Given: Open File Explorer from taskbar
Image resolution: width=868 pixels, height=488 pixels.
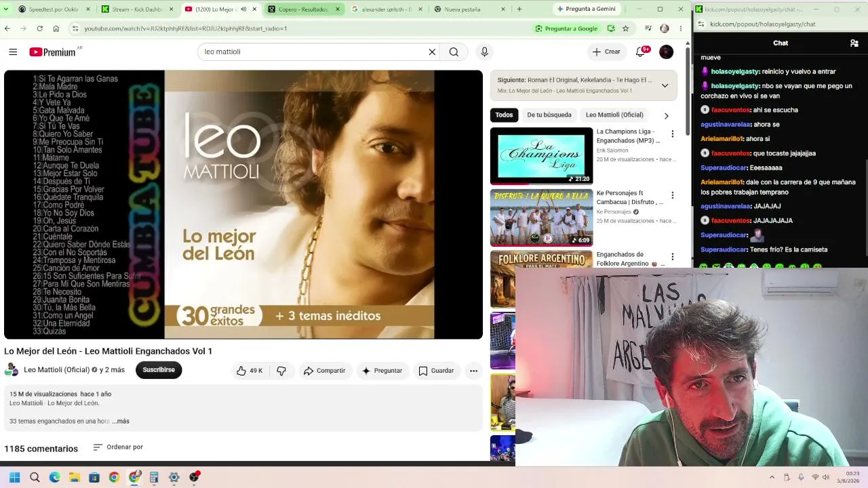Looking at the screenshot, I should point(75,477).
